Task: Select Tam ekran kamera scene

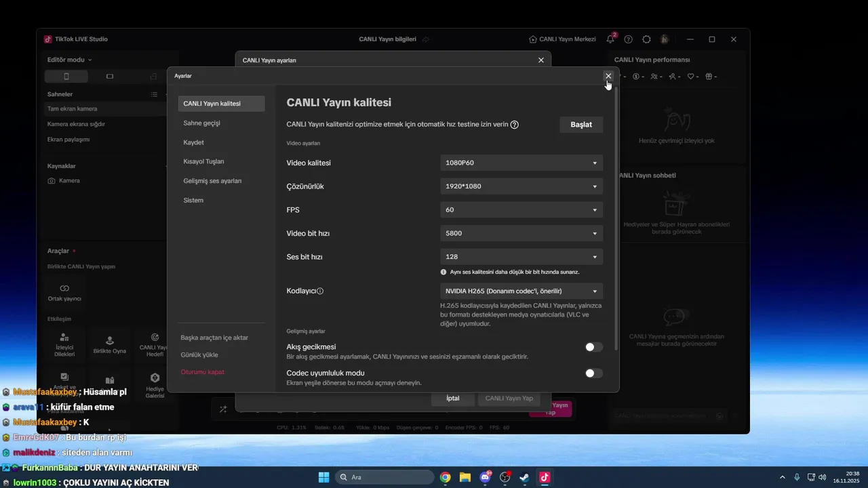Action: 105,108
